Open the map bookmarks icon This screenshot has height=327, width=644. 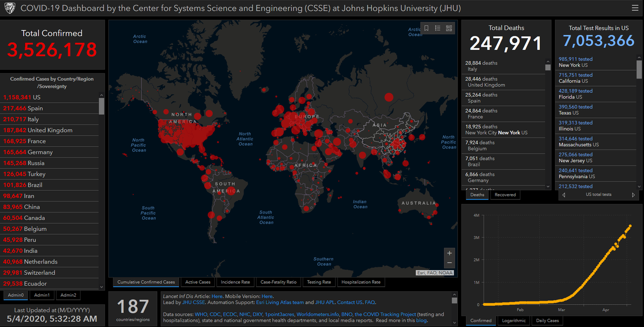click(426, 28)
